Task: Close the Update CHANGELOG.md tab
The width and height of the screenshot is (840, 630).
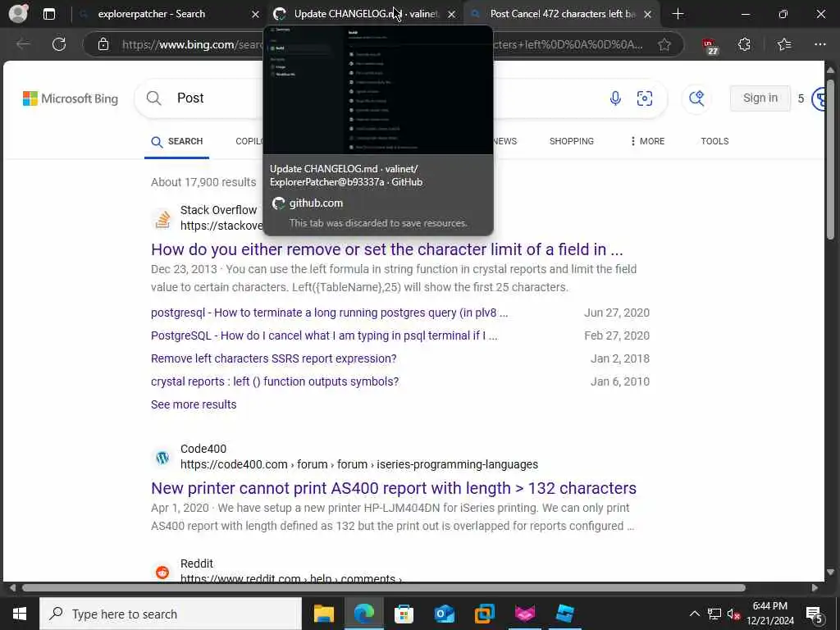Action: pos(451,15)
